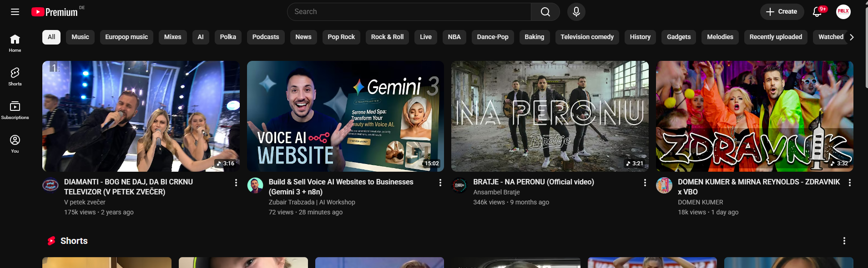This screenshot has height=268, width=868.
Task: Open the hamburger guide menu
Action: click(x=15, y=12)
